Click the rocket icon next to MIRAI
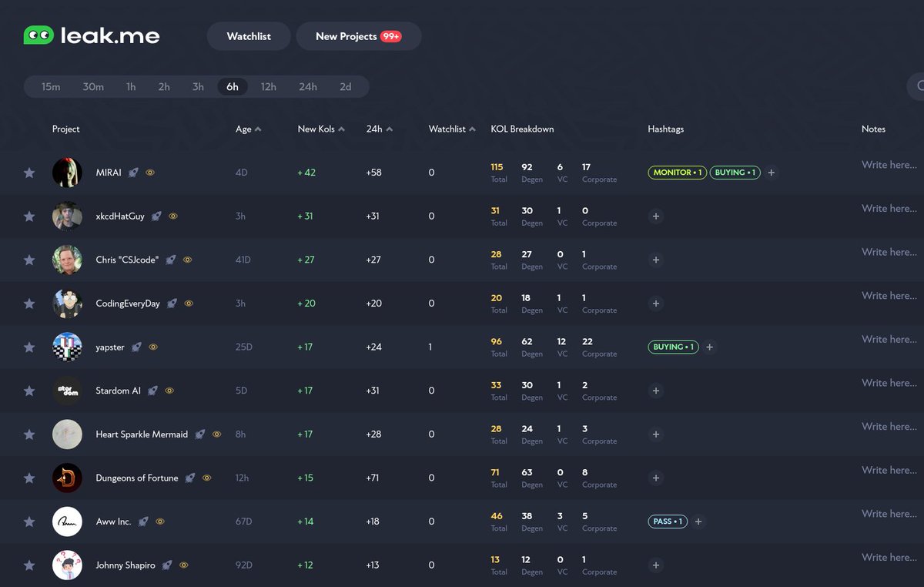924x587 pixels. (x=133, y=173)
